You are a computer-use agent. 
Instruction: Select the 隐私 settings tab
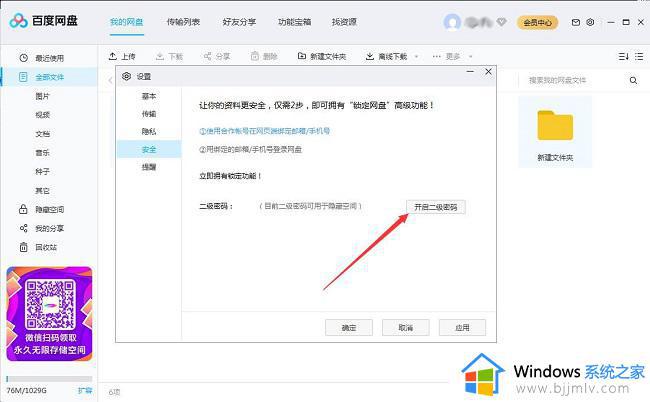pyautogui.click(x=149, y=132)
